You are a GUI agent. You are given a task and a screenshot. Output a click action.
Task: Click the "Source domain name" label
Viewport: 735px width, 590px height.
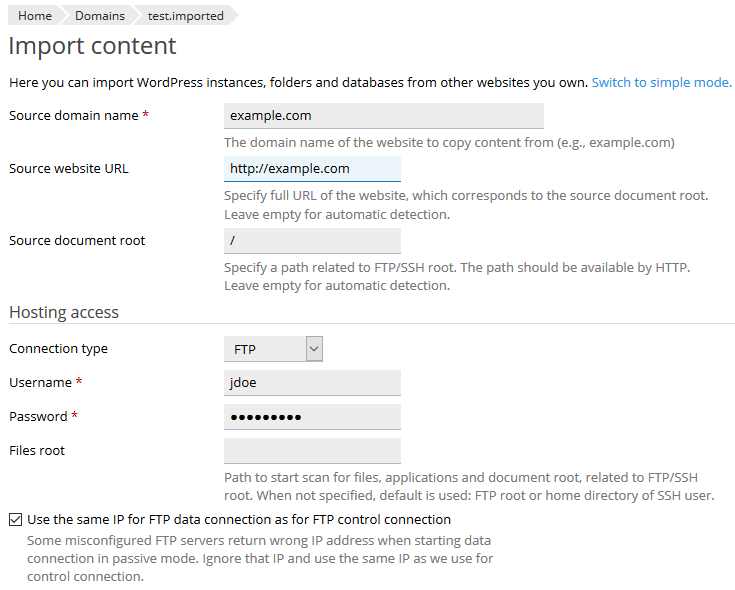[73, 116]
